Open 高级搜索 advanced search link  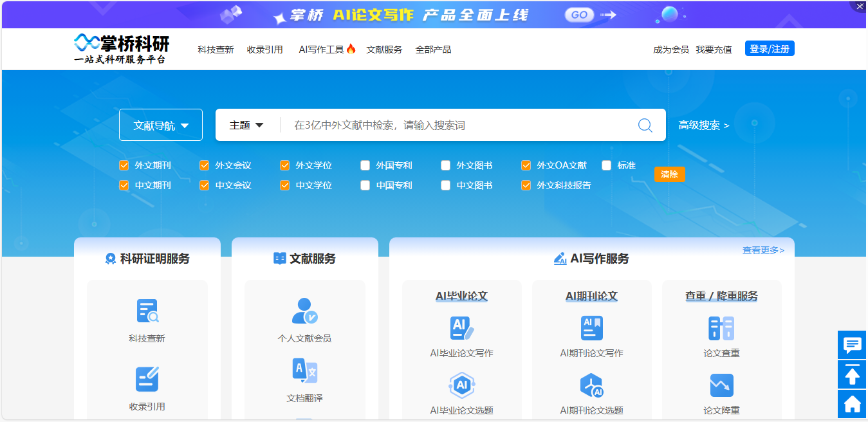pyautogui.click(x=703, y=125)
